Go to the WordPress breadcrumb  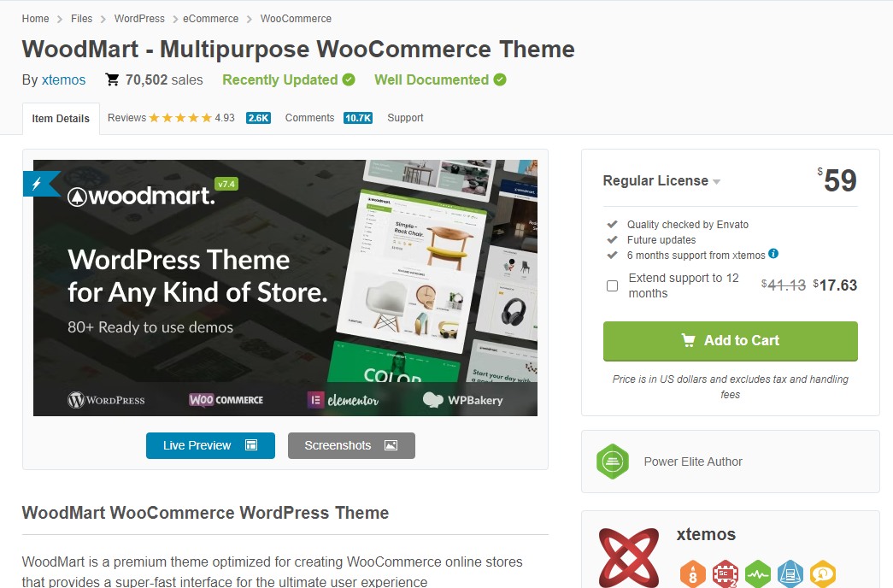click(139, 19)
